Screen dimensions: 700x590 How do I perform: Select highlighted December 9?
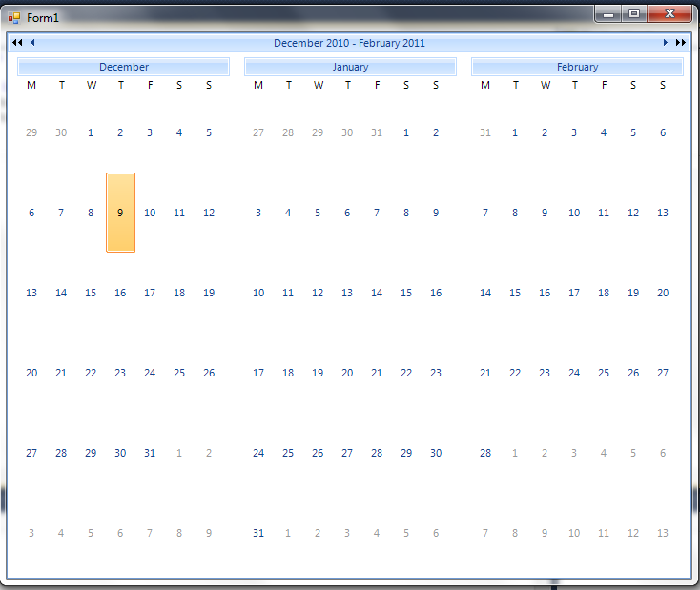[120, 213]
